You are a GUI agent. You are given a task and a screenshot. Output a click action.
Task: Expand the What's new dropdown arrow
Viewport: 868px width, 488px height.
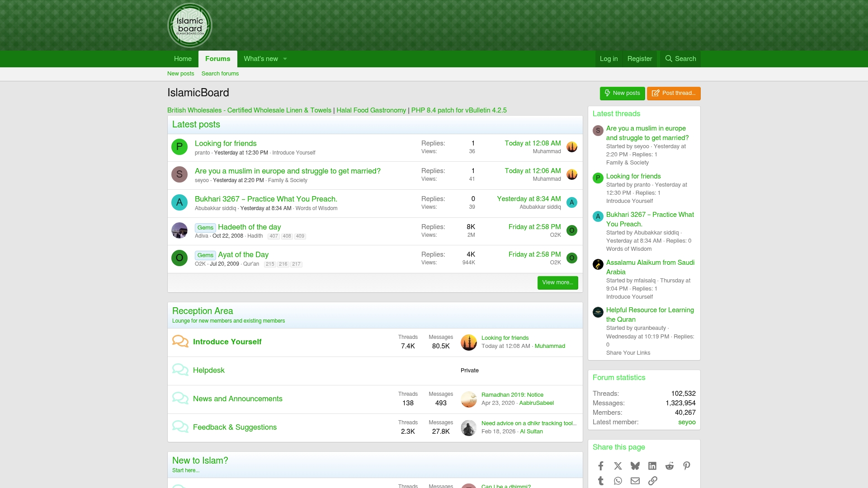click(x=285, y=59)
